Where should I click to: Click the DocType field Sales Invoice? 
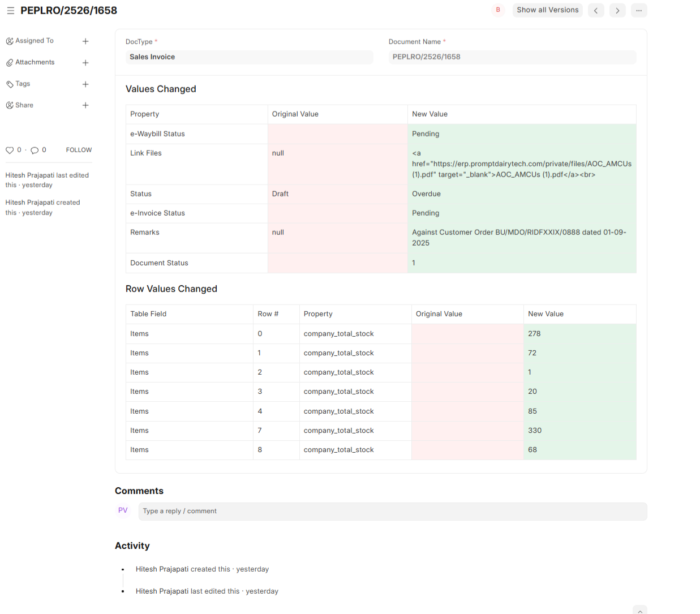(249, 57)
